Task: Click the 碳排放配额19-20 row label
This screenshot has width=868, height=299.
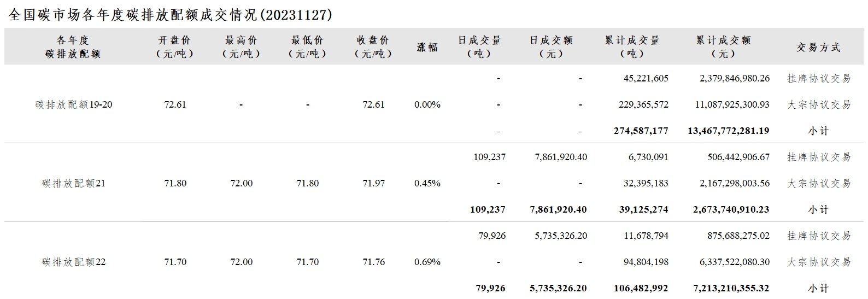Action: pos(74,104)
